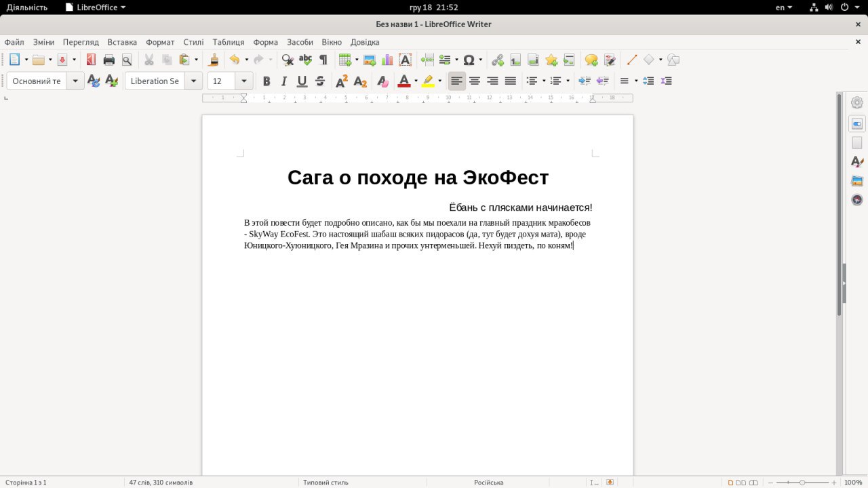This screenshot has height=488, width=868.
Task: Toggle track changes recording icon
Action: point(610,60)
